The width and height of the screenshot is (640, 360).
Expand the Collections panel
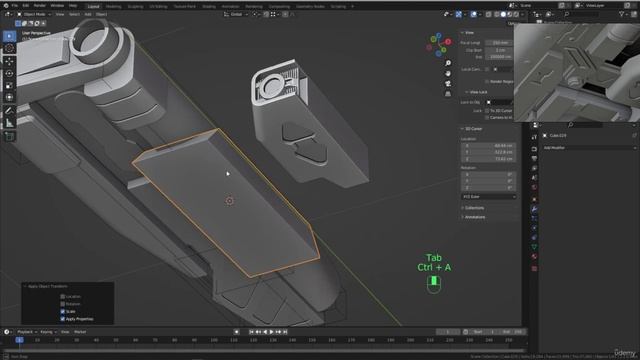click(x=474, y=208)
